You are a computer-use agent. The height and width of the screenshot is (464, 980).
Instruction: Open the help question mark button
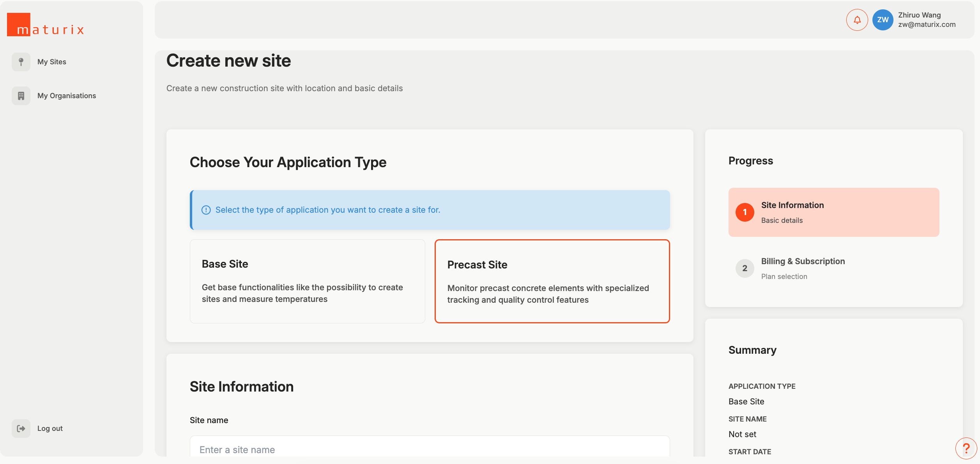click(x=966, y=448)
